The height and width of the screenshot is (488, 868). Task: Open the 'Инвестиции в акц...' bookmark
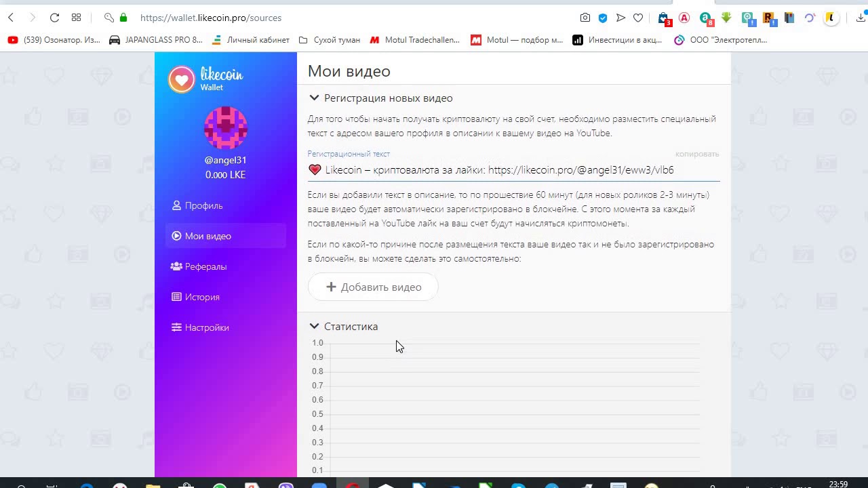(x=617, y=40)
